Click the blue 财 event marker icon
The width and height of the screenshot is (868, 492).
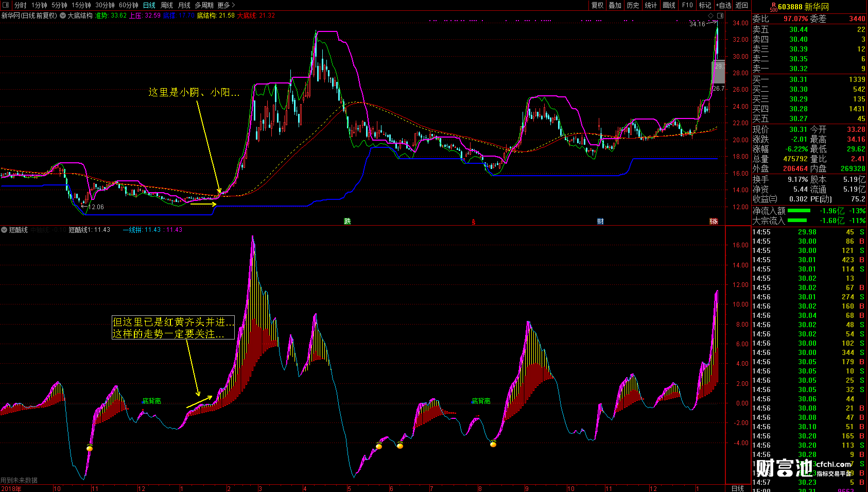600,222
